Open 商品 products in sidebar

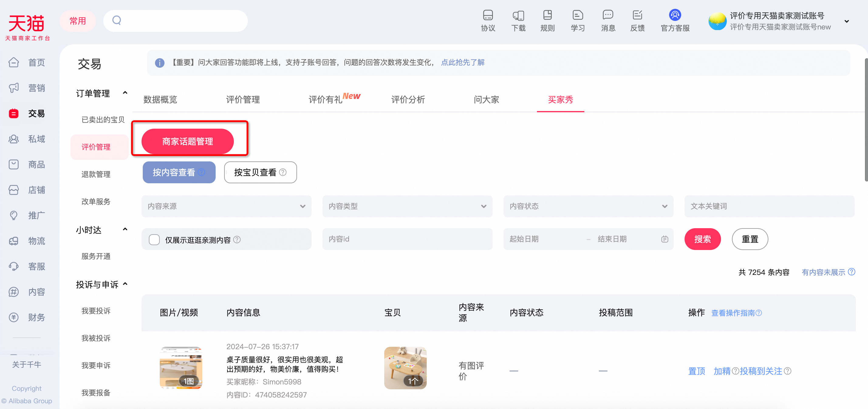[27, 164]
